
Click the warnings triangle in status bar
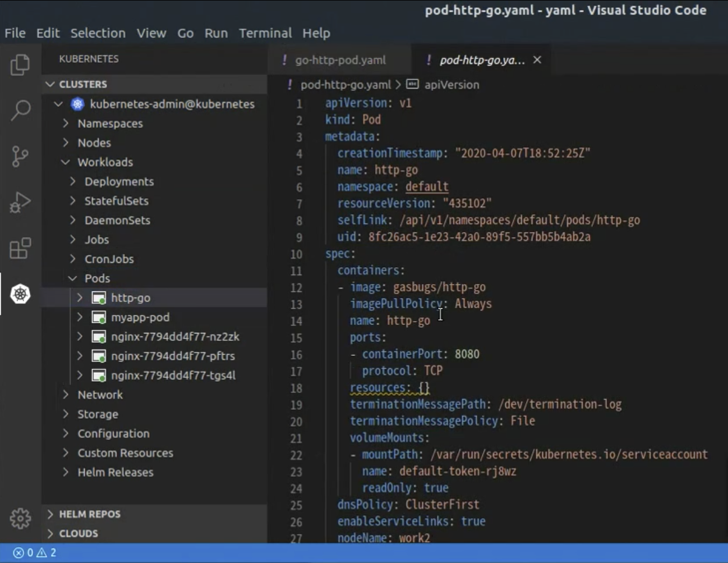(42, 553)
